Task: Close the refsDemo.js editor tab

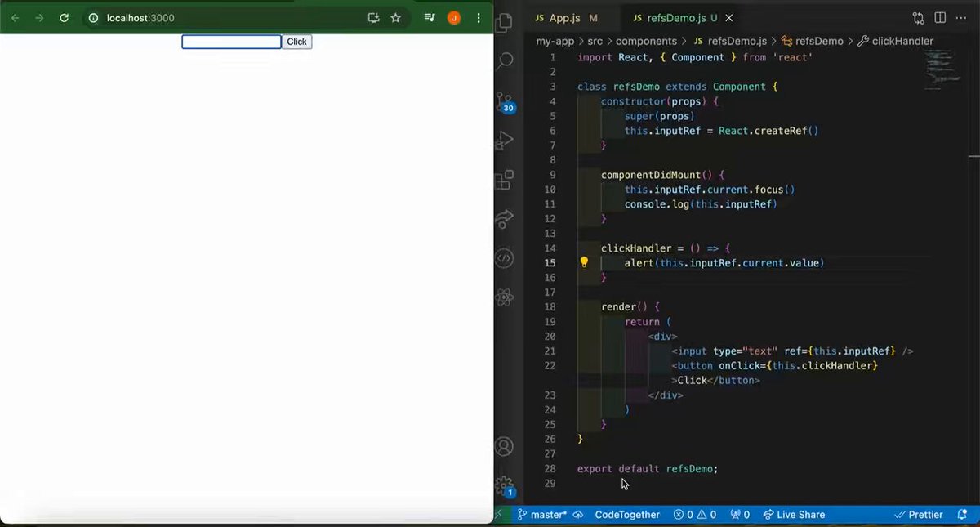Action: pos(729,18)
